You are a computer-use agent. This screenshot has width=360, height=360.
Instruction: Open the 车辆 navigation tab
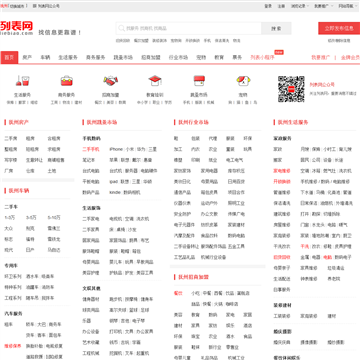[x=45, y=57]
